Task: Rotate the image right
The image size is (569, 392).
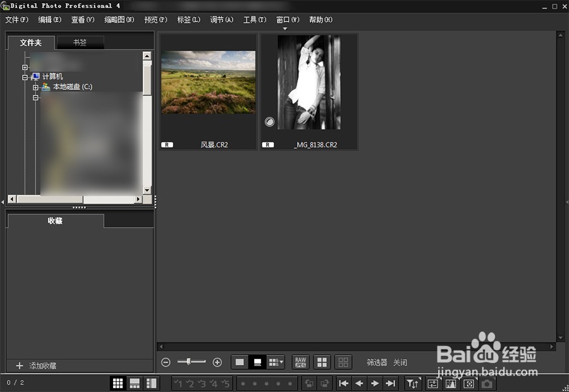Action: [x=325, y=383]
